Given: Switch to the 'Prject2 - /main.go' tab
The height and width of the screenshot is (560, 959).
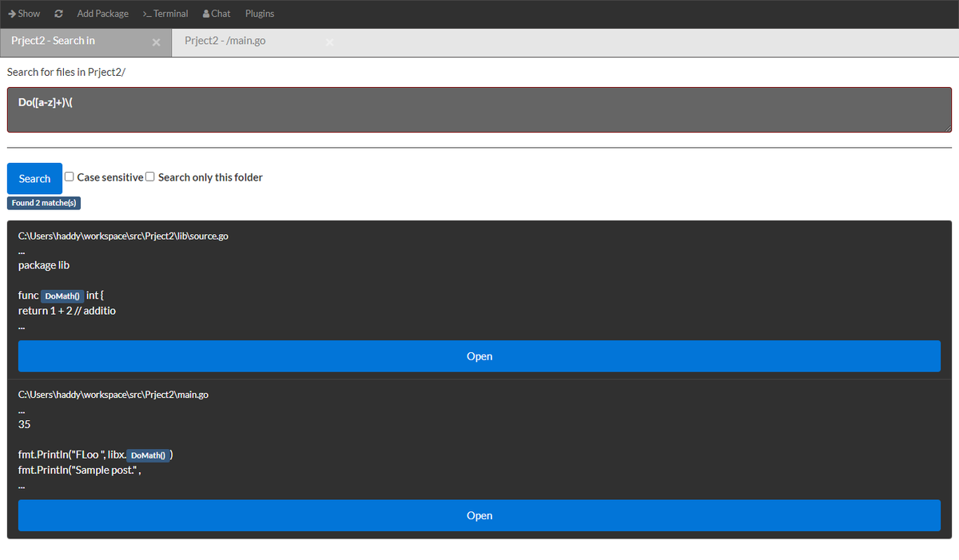Looking at the screenshot, I should [x=225, y=41].
